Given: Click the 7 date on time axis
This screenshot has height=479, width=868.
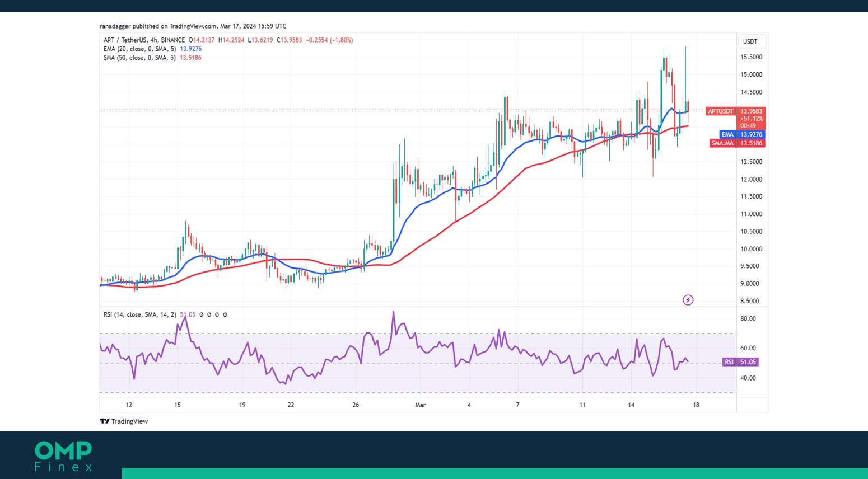Looking at the screenshot, I should [x=517, y=405].
